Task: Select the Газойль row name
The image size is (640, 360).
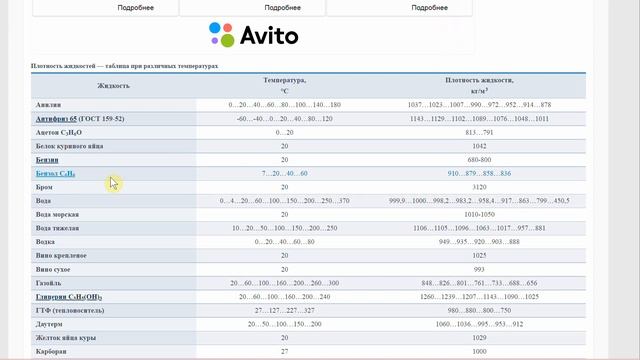Action: [x=48, y=283]
